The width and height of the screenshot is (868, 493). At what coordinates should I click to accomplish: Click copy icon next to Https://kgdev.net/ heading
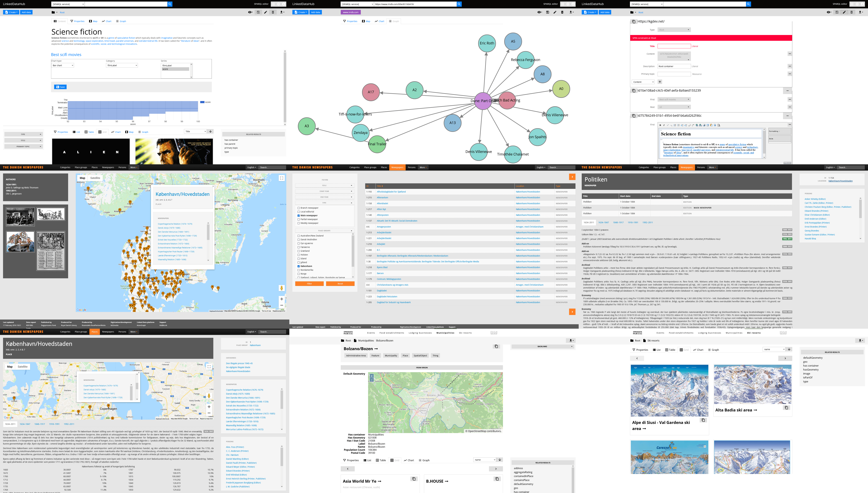tap(634, 22)
